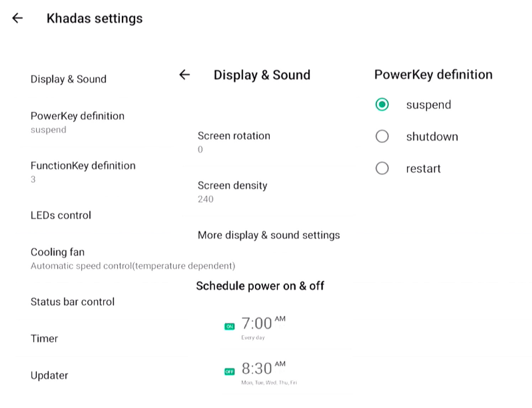This screenshot has width=532, height=408.
Task: Open Cooling fan speed setting
Action: coord(133,259)
